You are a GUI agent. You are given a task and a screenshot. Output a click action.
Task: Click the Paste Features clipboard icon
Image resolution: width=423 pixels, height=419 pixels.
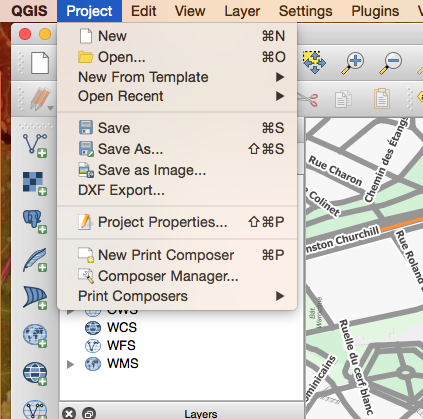382,98
